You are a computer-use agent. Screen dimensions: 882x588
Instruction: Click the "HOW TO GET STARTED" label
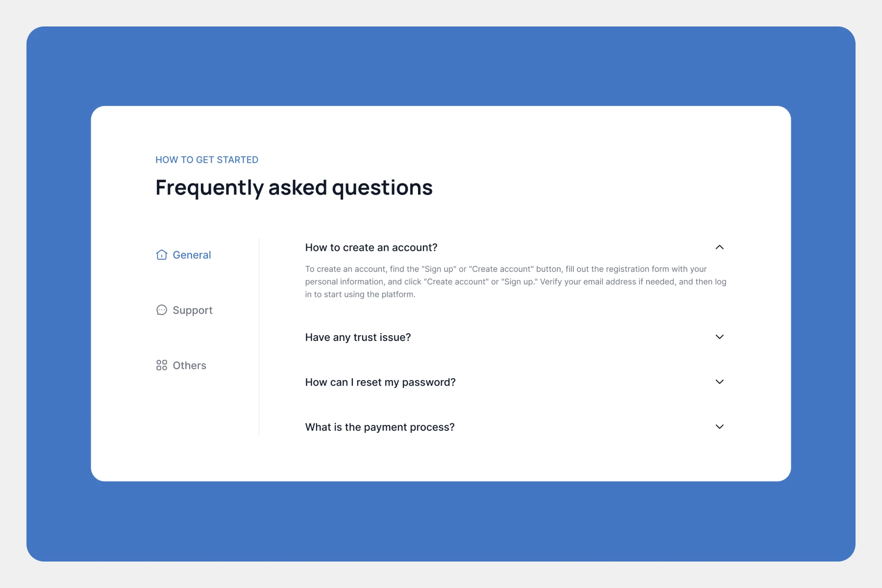(207, 160)
